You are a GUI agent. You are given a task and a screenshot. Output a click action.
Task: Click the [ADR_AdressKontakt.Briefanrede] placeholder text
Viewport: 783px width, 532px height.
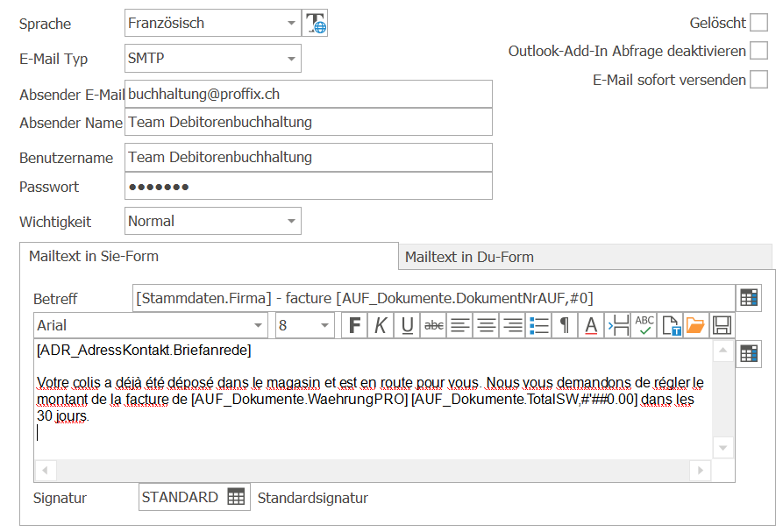pos(144,351)
